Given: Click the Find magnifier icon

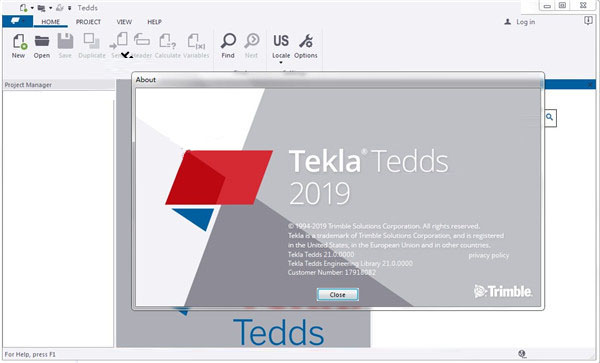Looking at the screenshot, I should [x=228, y=41].
